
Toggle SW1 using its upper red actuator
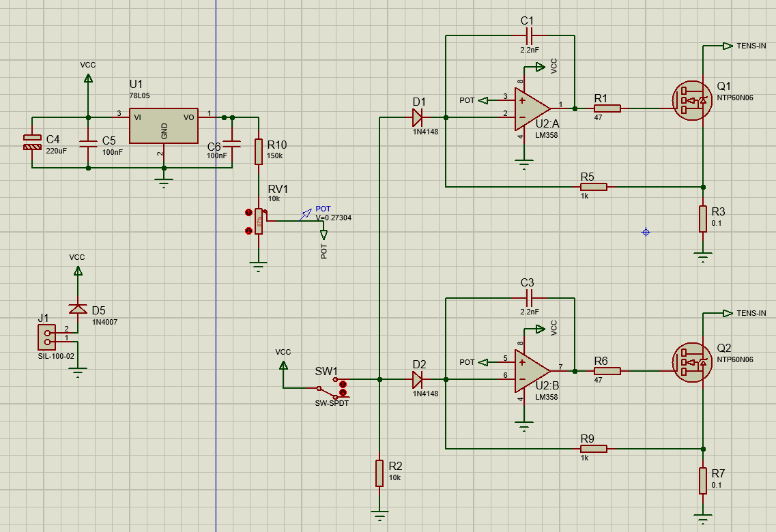point(343,384)
